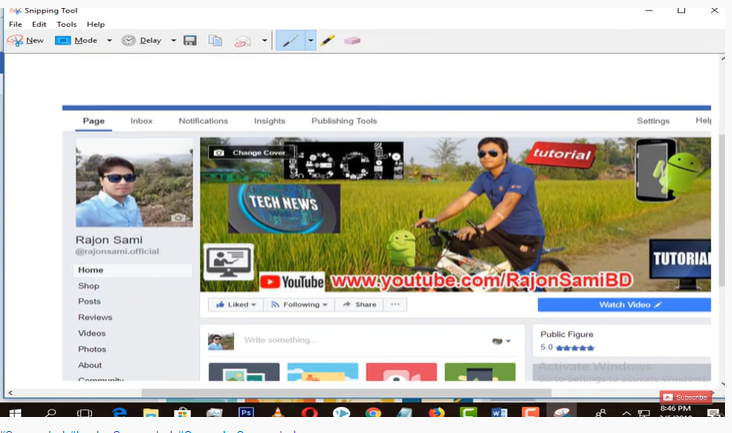The width and height of the screenshot is (732, 433).
Task: Open Posts in the page sidebar
Action: click(x=89, y=301)
